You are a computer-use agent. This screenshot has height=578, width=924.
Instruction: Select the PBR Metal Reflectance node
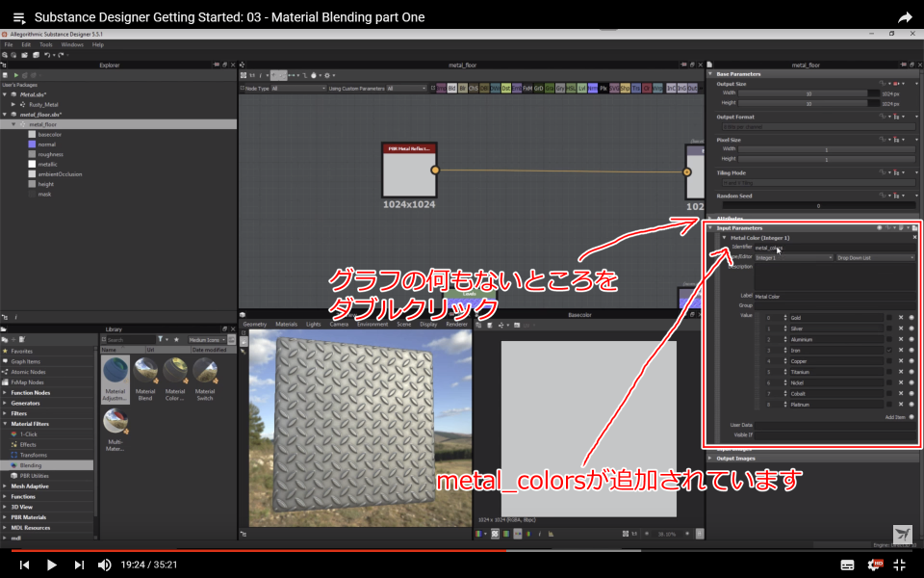[409, 170]
